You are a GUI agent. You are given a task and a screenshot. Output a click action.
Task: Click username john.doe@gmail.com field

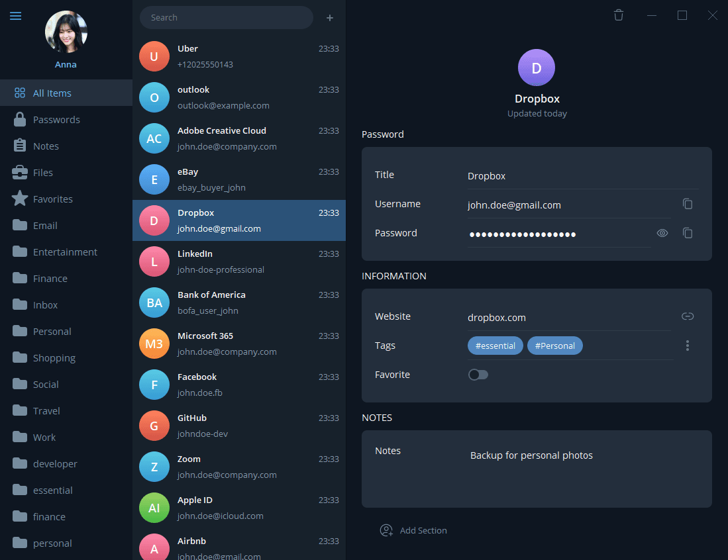569,205
